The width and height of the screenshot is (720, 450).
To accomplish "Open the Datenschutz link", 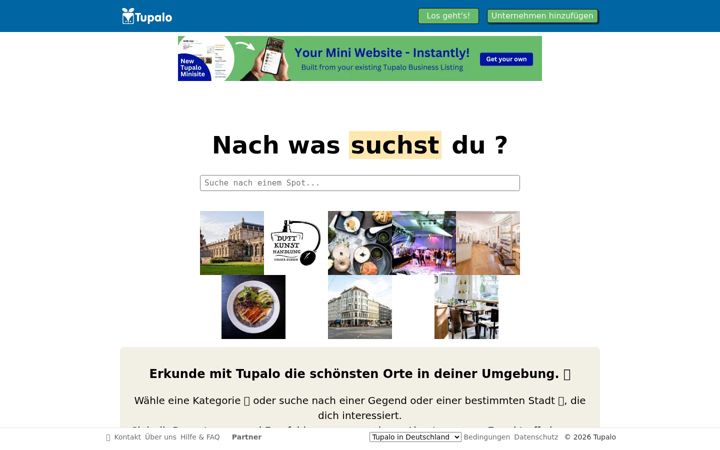I will click(536, 437).
